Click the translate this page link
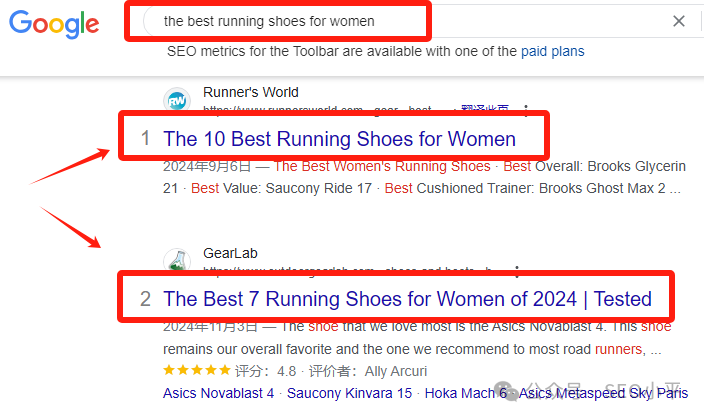 [485, 109]
